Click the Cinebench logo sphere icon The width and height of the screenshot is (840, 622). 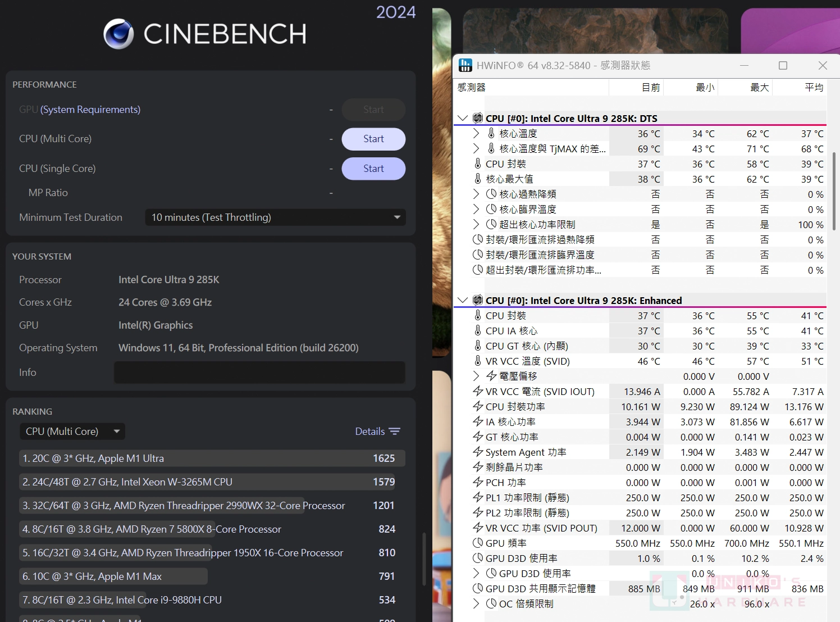pyautogui.click(x=118, y=34)
